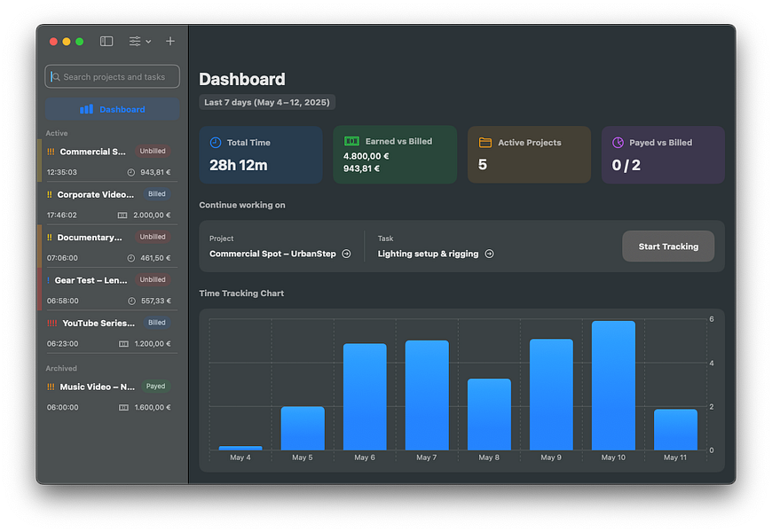
Task: Click the 0 / 2 payed value
Action: point(626,165)
